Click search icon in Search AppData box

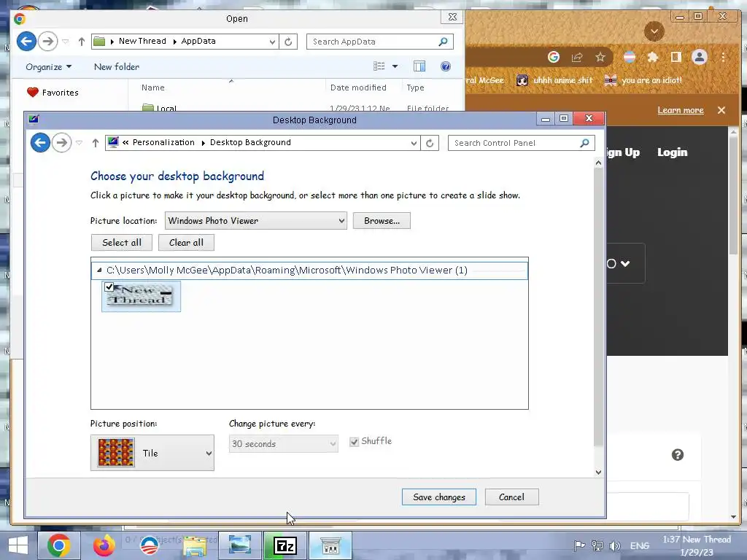[443, 42]
